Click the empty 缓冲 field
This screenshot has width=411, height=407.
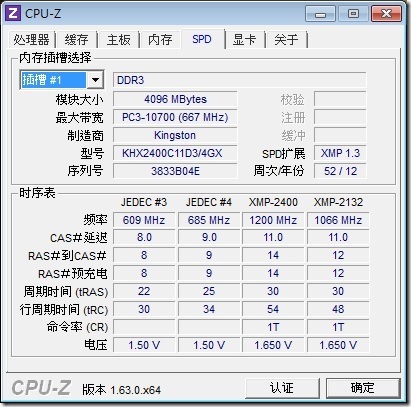(340, 135)
